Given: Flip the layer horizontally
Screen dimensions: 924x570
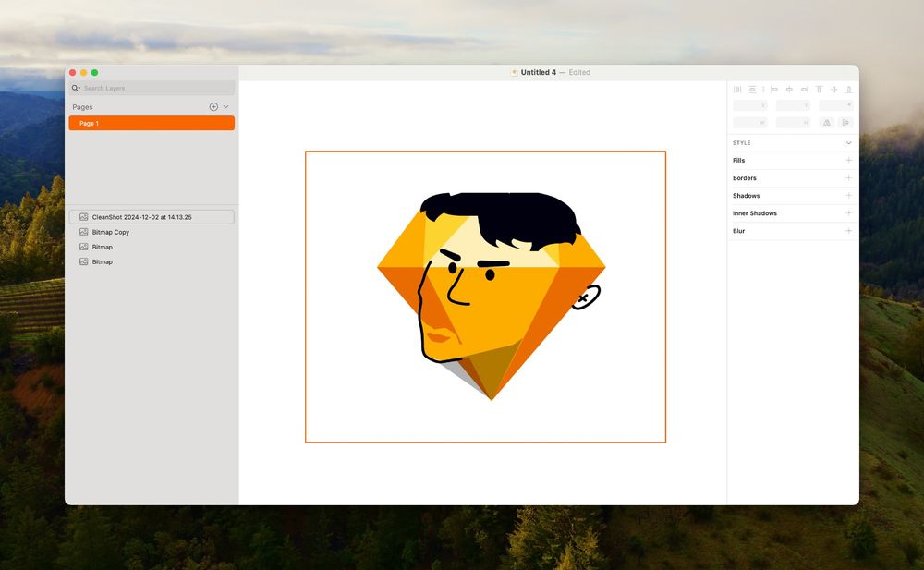Looking at the screenshot, I should coord(827,123).
